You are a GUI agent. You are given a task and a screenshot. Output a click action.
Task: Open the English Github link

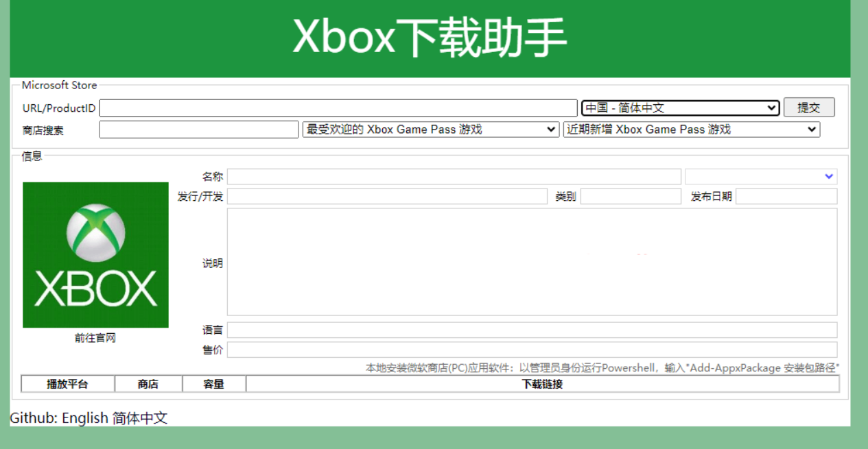(x=85, y=418)
